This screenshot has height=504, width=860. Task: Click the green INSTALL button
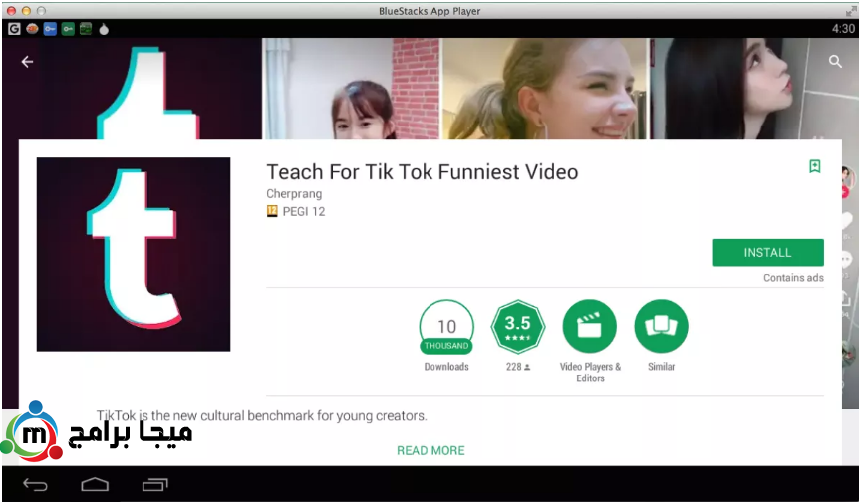767,253
